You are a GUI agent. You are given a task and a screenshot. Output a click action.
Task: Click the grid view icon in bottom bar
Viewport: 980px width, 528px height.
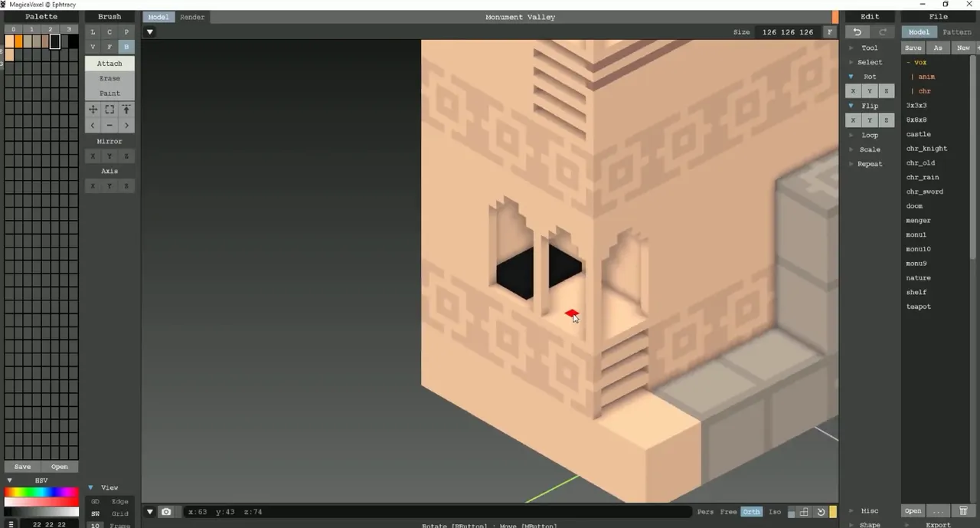click(804, 512)
